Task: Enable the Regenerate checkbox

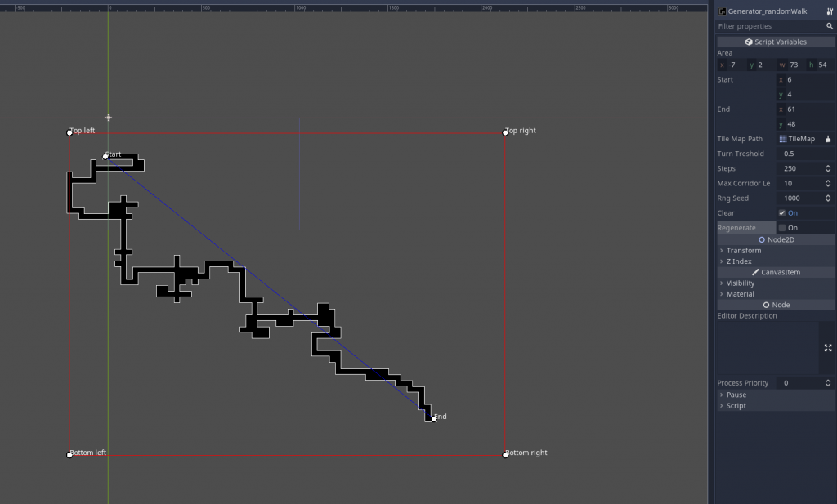Action: [x=781, y=228]
